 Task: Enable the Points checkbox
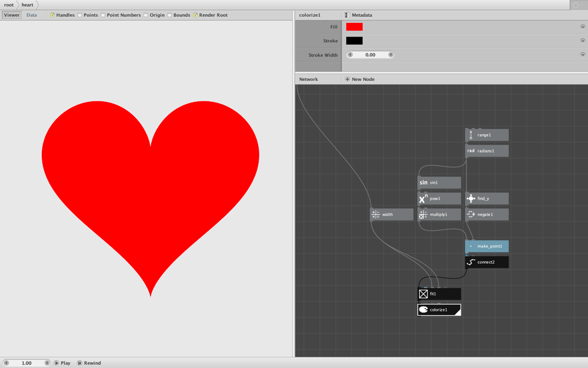coord(79,15)
